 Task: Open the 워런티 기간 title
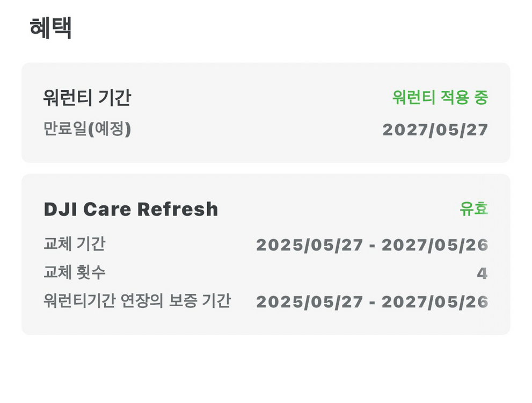tap(87, 98)
